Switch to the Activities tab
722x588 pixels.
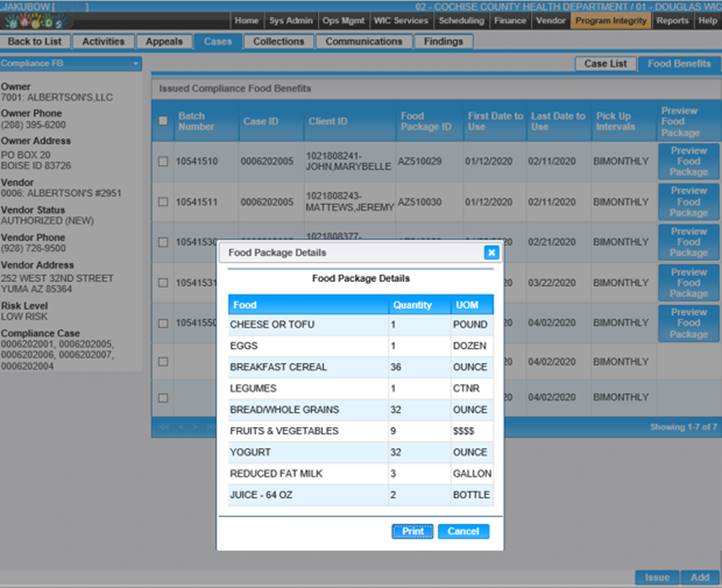tap(103, 41)
